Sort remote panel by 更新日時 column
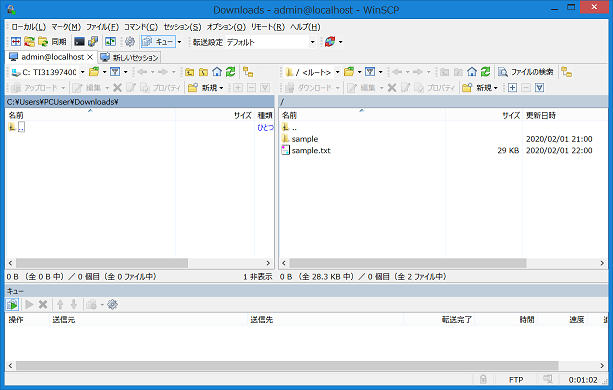The height and width of the screenshot is (390, 613). point(564,115)
